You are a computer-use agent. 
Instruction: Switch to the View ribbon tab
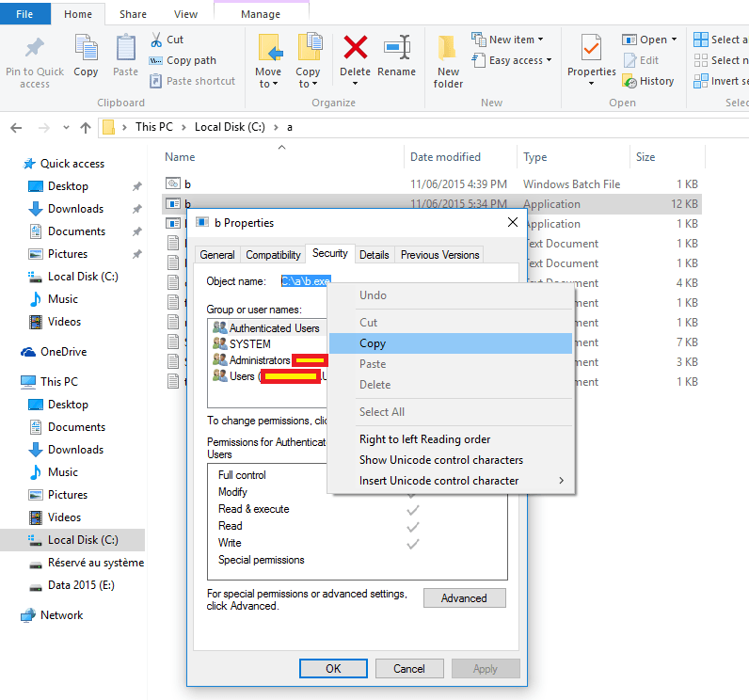185,14
